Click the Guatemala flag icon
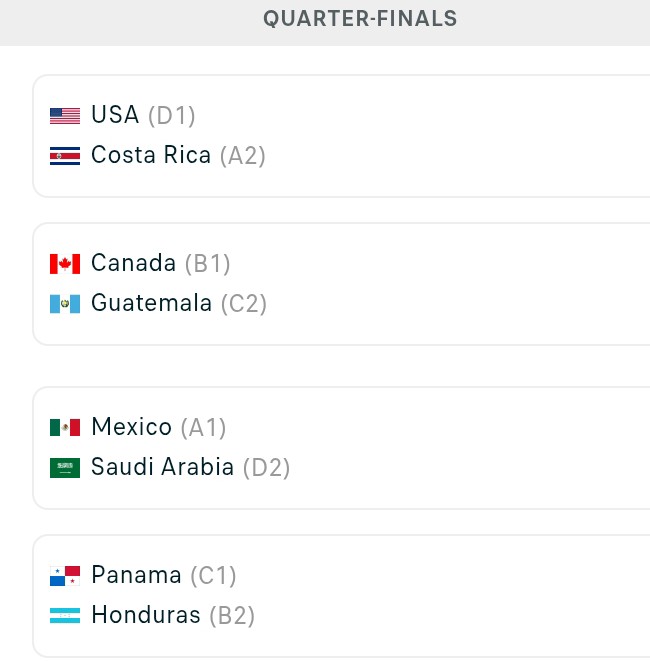This screenshot has height=661, width=650. (x=65, y=304)
